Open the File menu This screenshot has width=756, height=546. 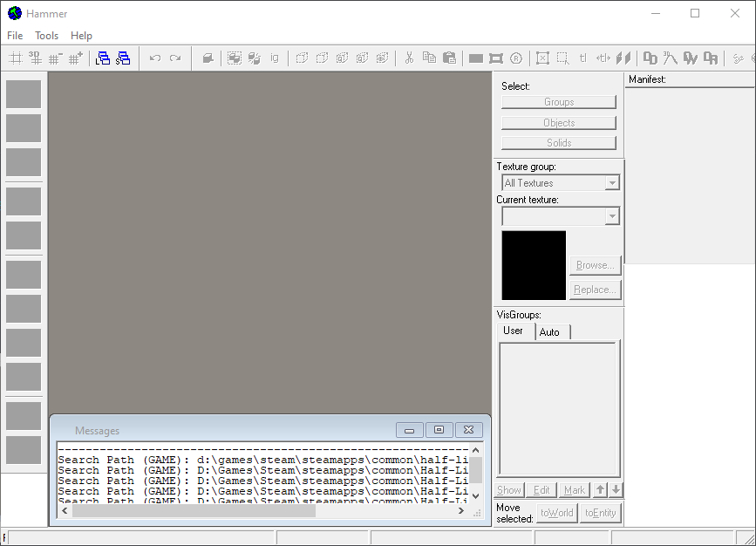pos(15,36)
